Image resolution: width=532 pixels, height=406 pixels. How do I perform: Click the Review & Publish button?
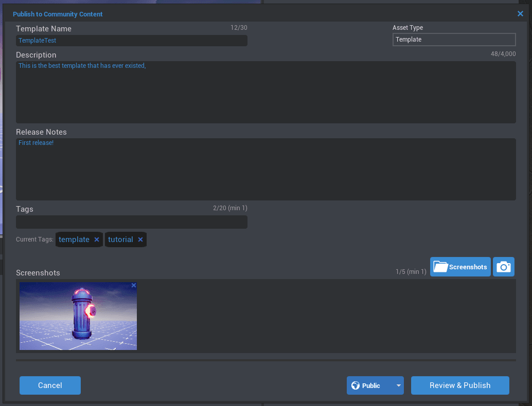pos(459,385)
